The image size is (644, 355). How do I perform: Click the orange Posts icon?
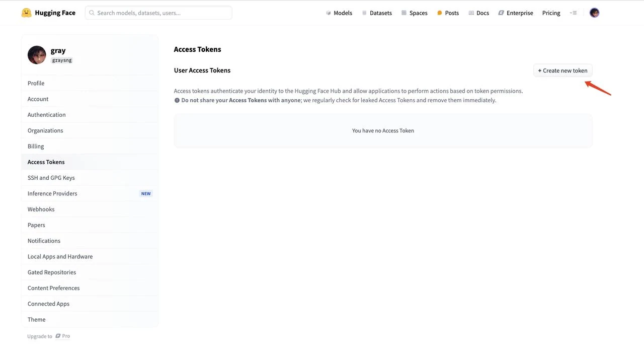click(x=439, y=13)
